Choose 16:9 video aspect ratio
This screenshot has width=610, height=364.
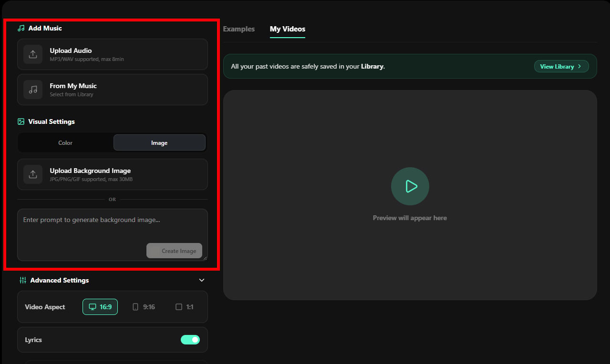[x=100, y=307]
